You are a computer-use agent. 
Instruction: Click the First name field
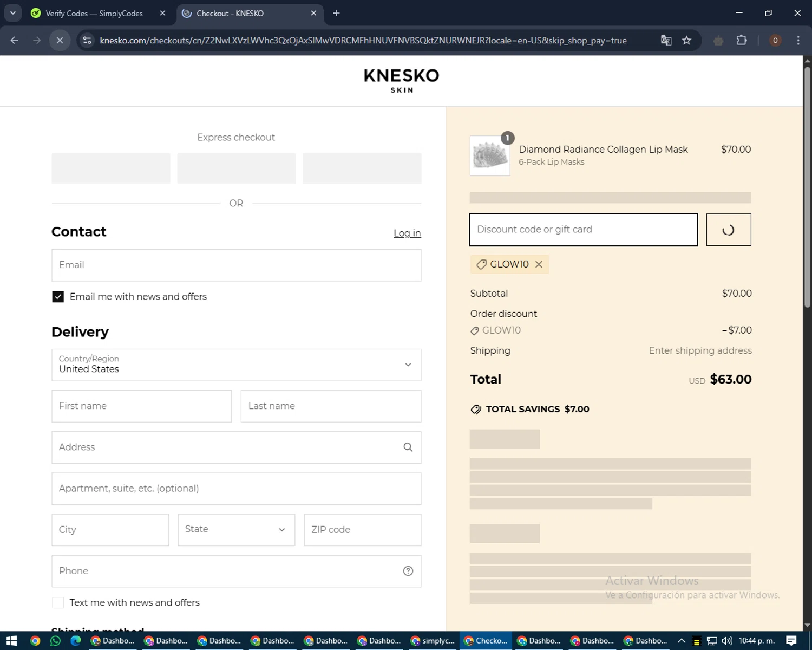pos(141,406)
